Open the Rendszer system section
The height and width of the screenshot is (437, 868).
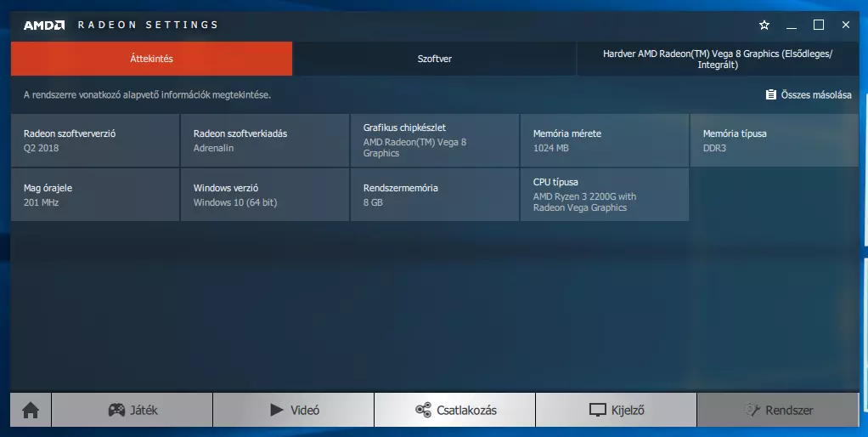(x=778, y=410)
